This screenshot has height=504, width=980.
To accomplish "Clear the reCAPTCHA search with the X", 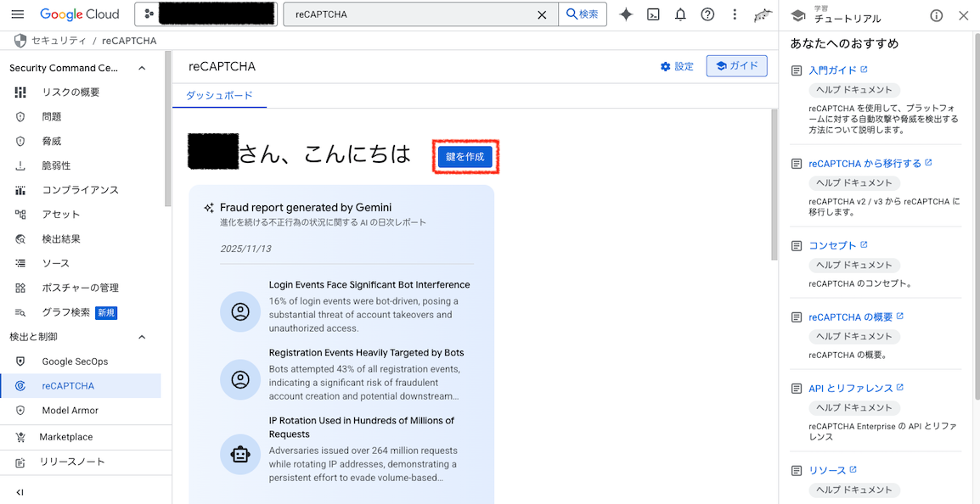I will click(x=543, y=14).
